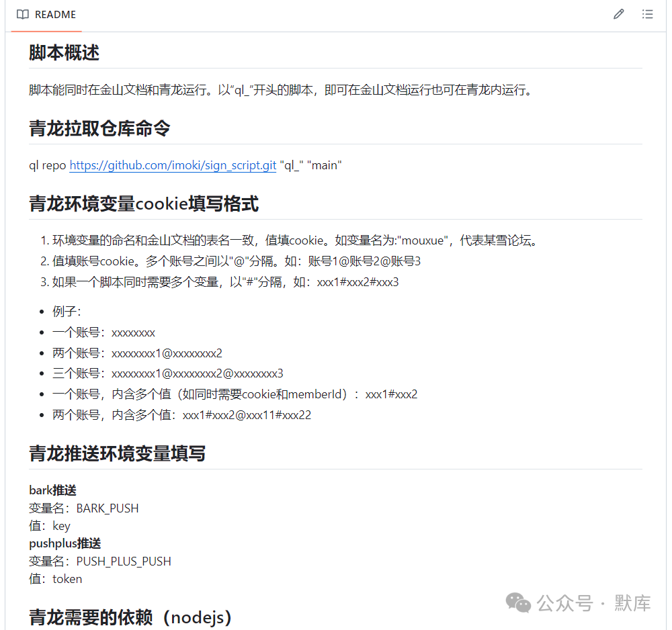This screenshot has height=630, width=672.
Task: Click the bullet mentioning cookie和memberId
Action: click(235, 394)
